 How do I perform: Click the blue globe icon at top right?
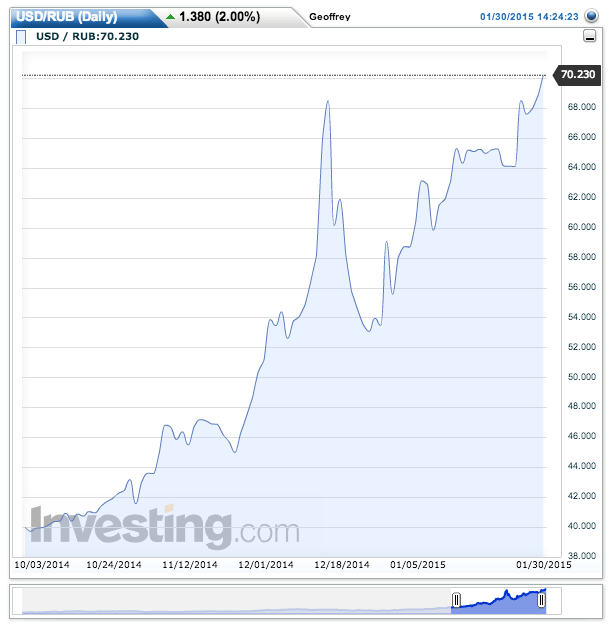591,16
